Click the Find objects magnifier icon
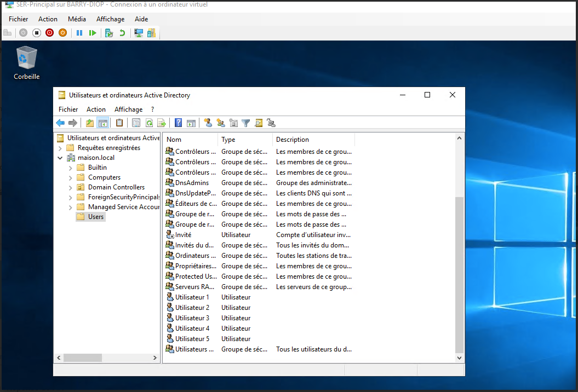This screenshot has height=392, width=578. pos(259,123)
